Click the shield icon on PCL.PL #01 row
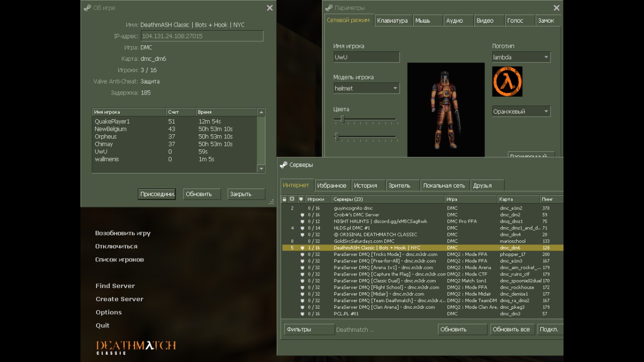Viewport: 644px width, 362px height. 302,314
